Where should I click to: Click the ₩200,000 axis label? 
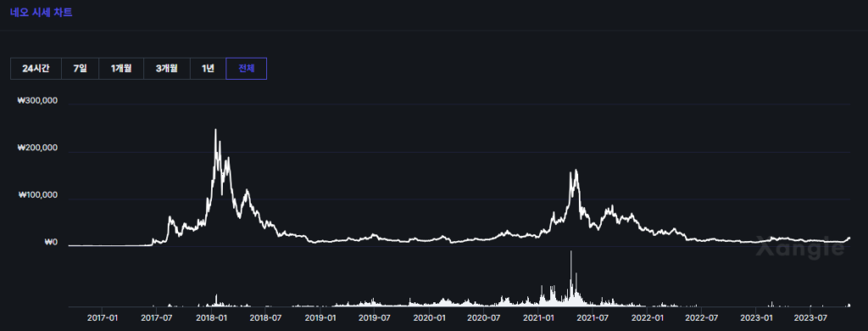[37, 148]
